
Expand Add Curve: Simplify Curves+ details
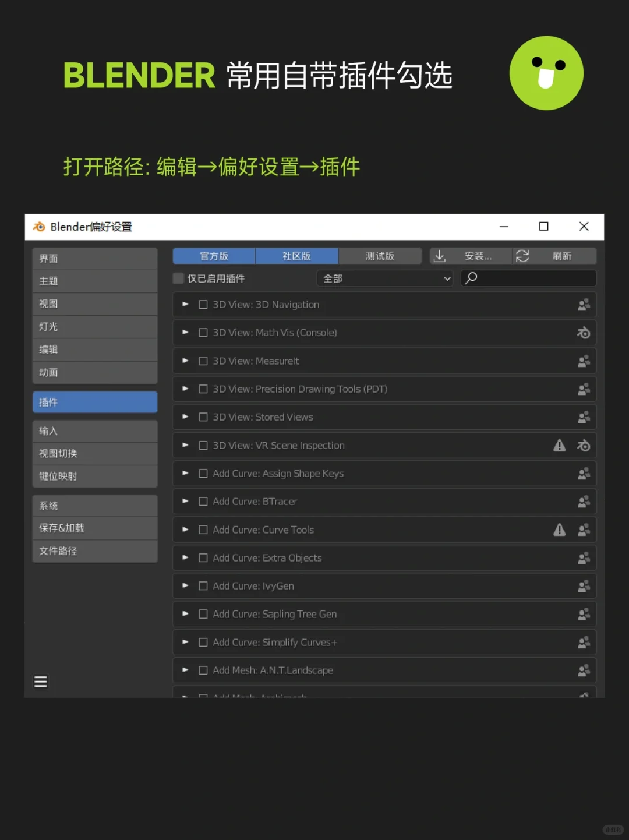tap(185, 642)
